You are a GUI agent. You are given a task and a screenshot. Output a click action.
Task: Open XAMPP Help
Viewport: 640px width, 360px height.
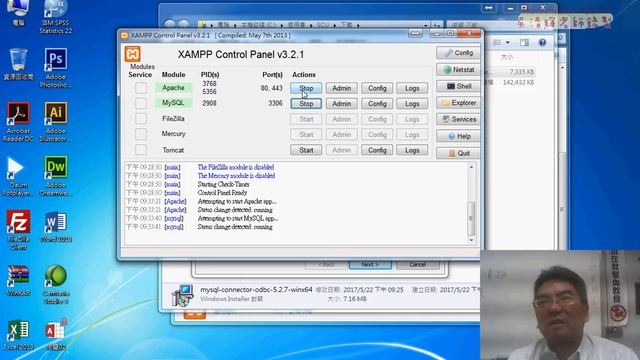click(x=458, y=136)
